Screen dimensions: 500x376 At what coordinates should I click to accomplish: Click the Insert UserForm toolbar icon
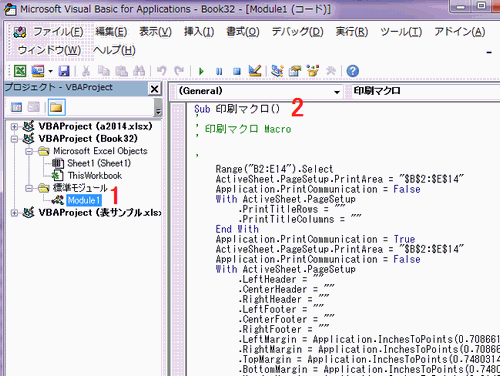38,71
